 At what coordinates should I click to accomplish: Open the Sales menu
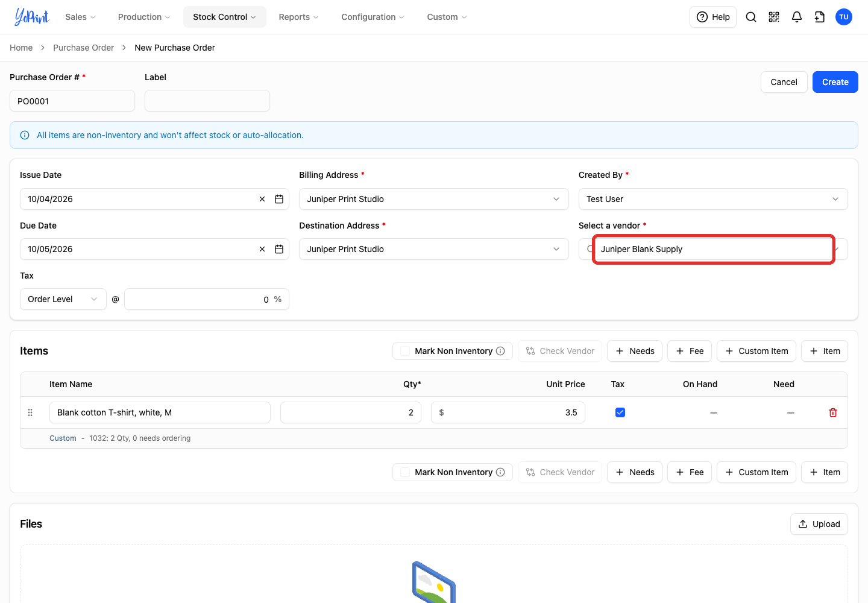tap(80, 17)
